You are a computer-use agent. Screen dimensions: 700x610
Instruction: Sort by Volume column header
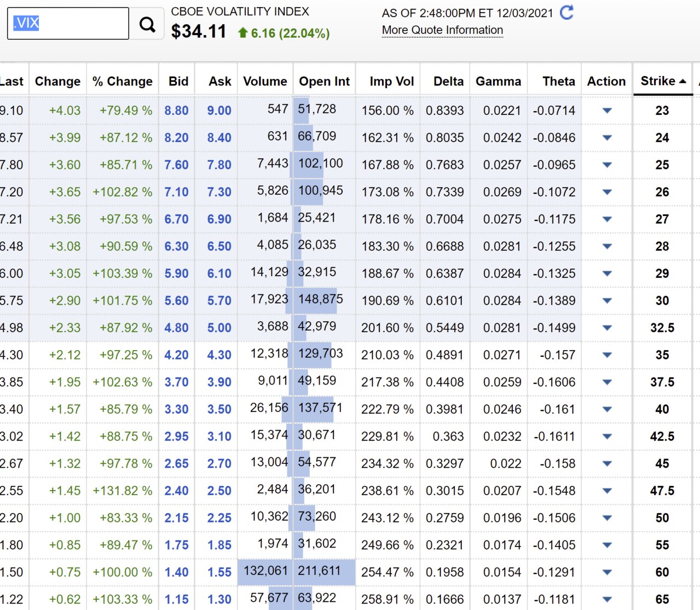265,82
